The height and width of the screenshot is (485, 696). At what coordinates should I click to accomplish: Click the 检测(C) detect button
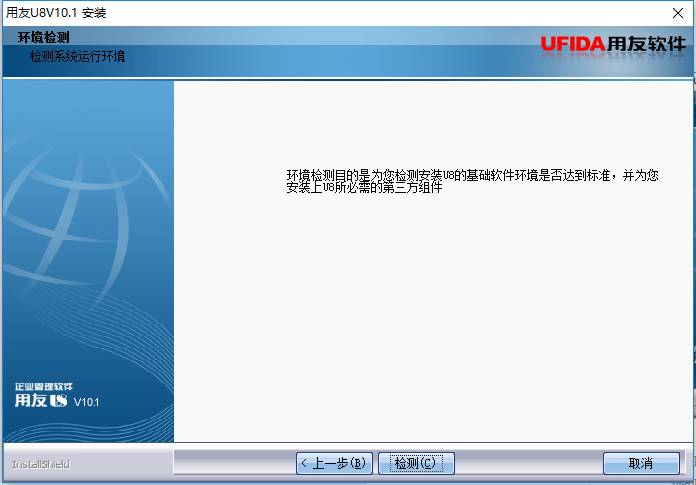[416, 463]
